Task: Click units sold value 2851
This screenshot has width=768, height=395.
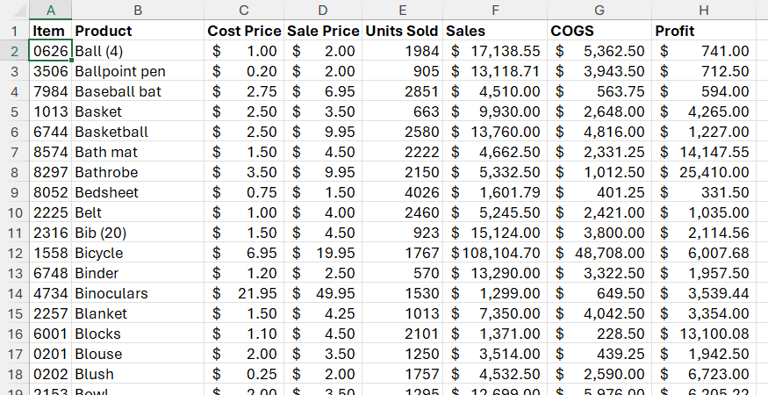Action: coord(402,91)
